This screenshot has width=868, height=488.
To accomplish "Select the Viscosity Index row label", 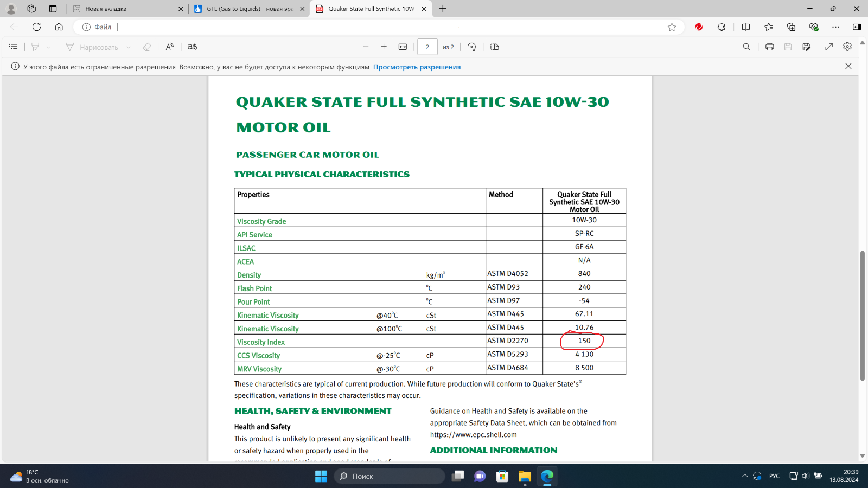I will tap(261, 342).
